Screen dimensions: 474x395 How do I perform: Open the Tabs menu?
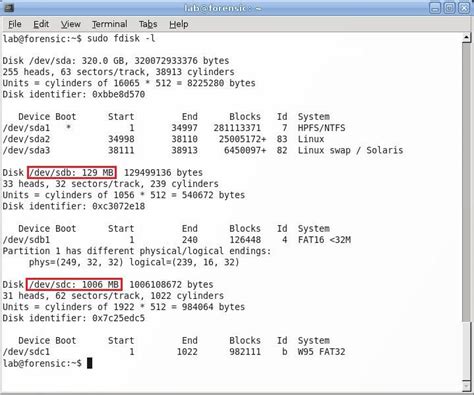click(x=148, y=24)
